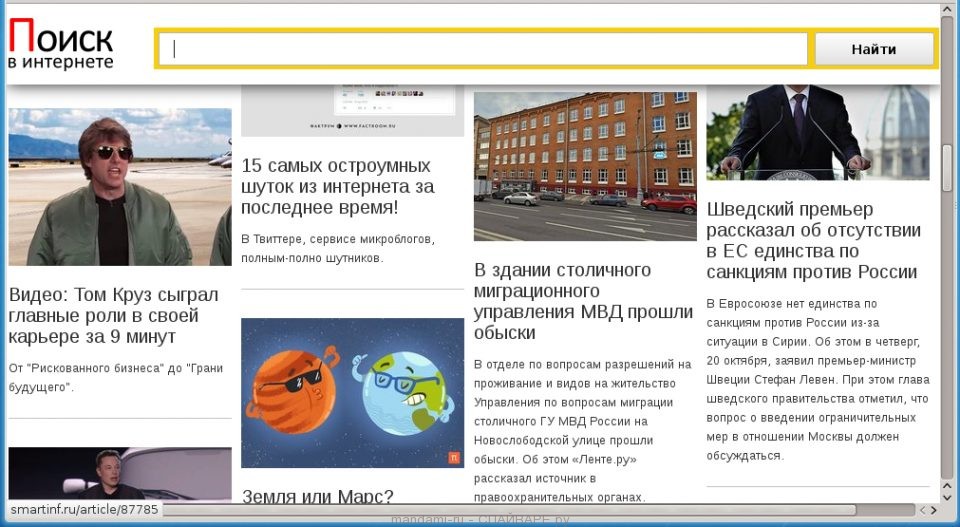
Task: Click the photo of man at podium
Action: (817, 134)
